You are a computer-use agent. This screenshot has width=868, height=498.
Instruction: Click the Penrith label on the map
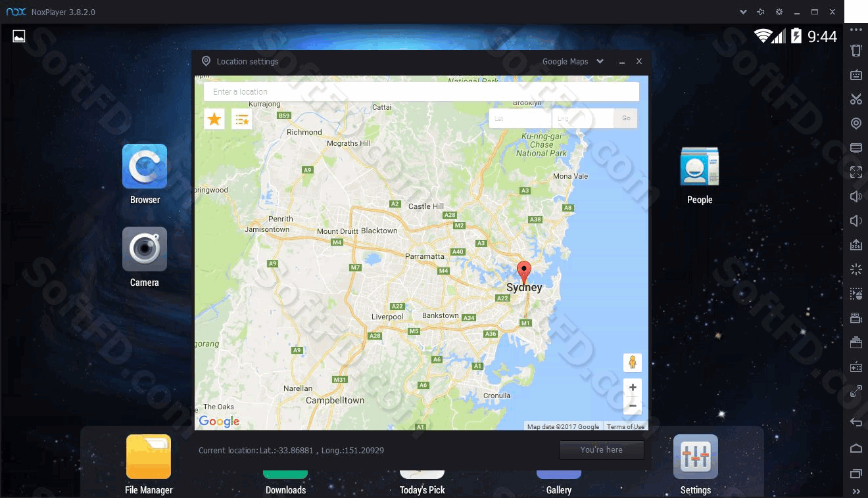(x=281, y=219)
